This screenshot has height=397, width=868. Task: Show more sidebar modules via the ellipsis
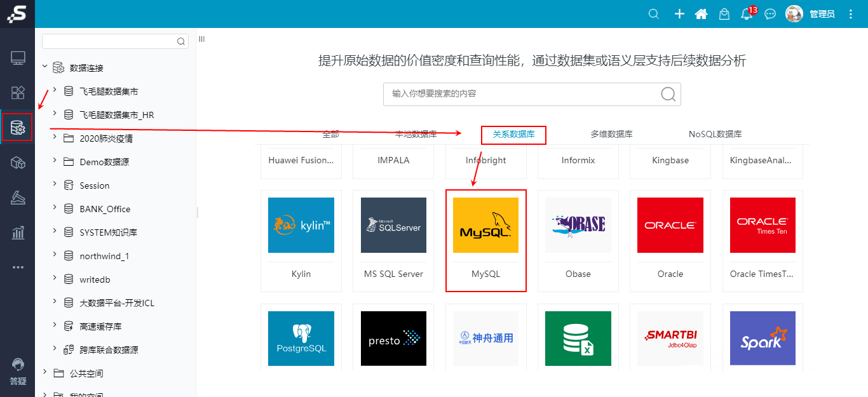18,267
